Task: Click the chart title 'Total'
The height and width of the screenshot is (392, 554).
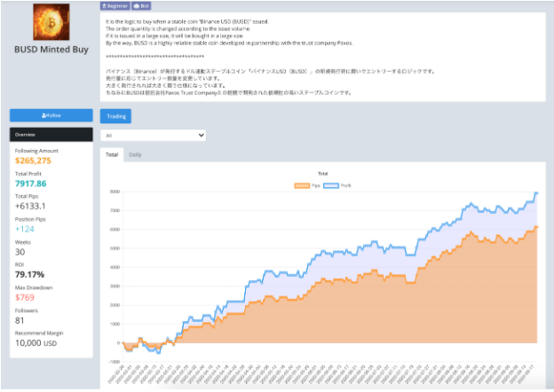Action: pos(323,174)
